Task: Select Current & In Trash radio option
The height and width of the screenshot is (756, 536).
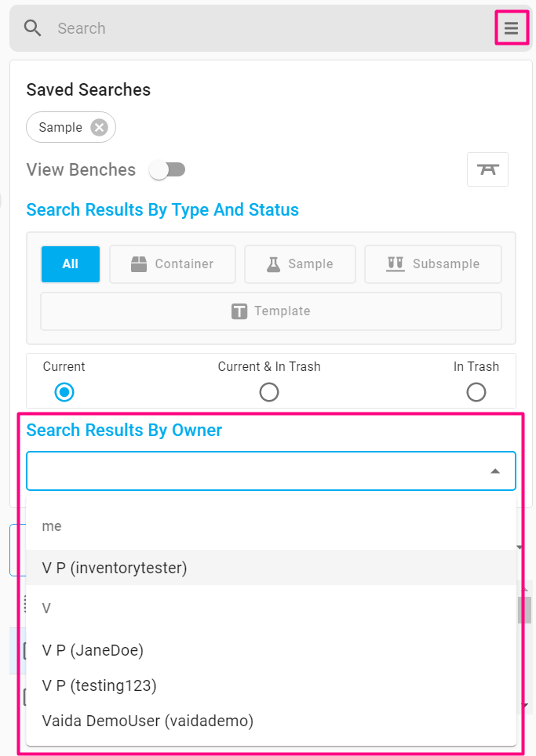Action: pyautogui.click(x=269, y=392)
